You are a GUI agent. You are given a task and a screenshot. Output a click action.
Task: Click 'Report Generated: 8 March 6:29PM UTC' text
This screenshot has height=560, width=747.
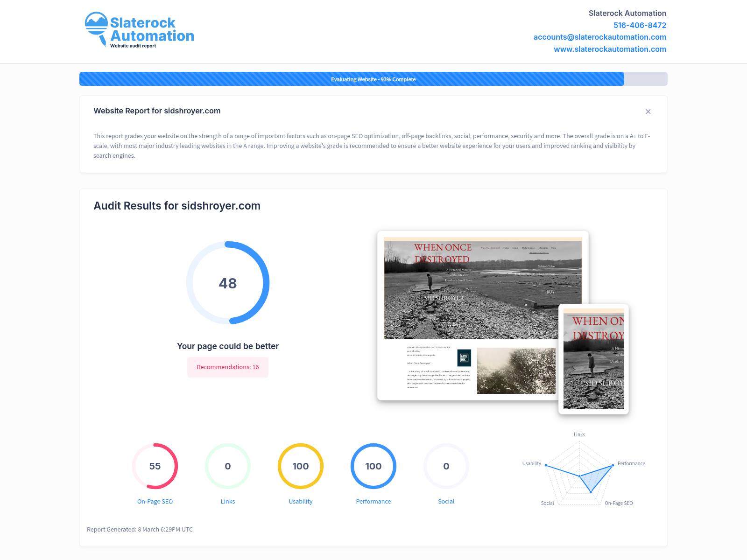[140, 529]
